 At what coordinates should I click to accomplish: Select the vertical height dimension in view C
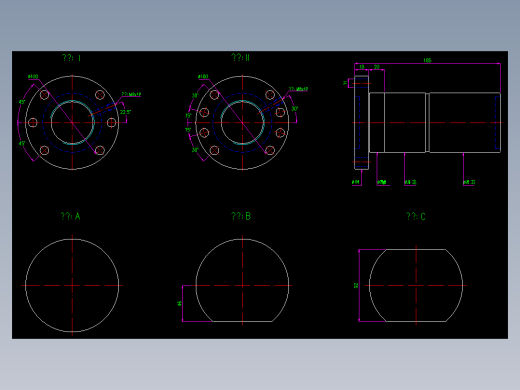click(x=356, y=285)
